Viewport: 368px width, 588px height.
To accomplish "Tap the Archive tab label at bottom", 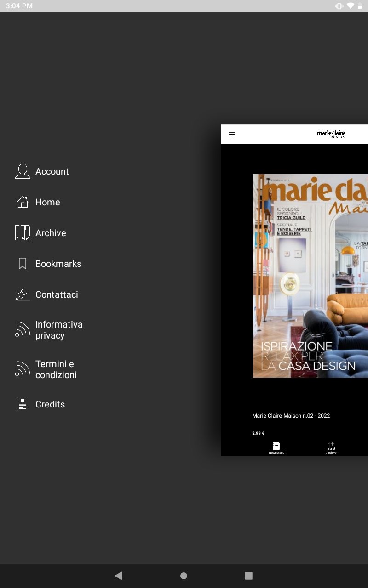I will pyautogui.click(x=331, y=453).
